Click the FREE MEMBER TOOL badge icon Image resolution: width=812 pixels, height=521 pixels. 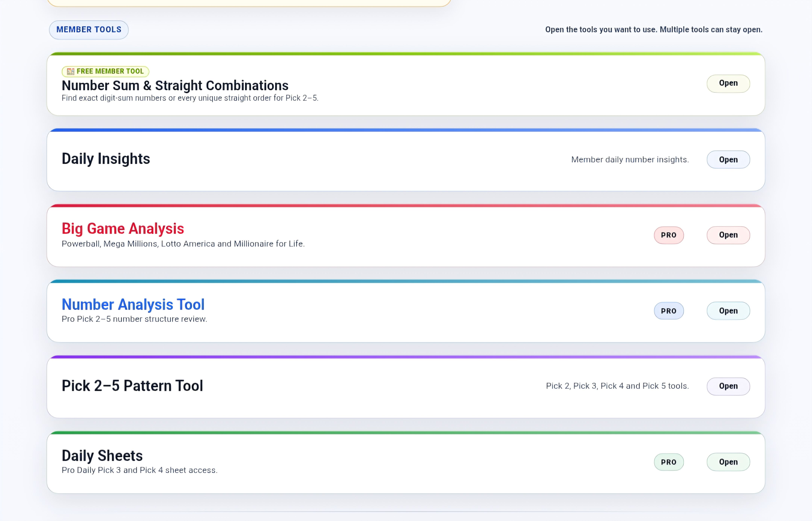tap(70, 71)
